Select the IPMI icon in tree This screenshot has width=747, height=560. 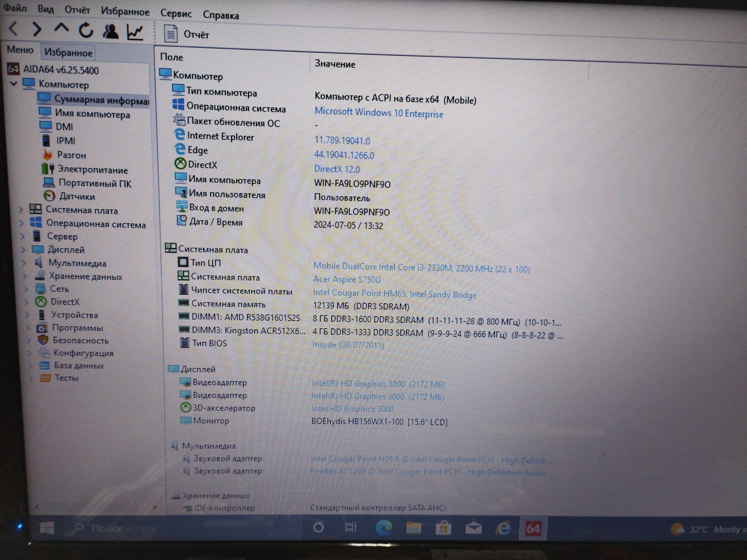[46, 140]
